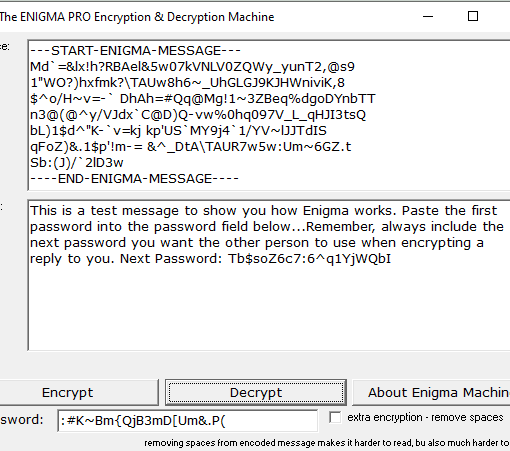This screenshot has height=451, width=510.
Task: Click the words Next Password in decrypted text
Action: click(170, 259)
